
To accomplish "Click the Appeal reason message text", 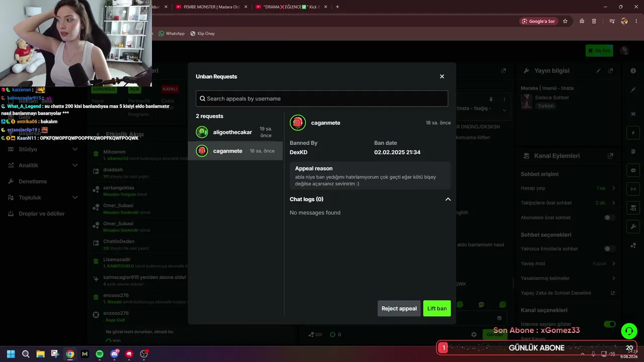I will [x=366, y=180].
